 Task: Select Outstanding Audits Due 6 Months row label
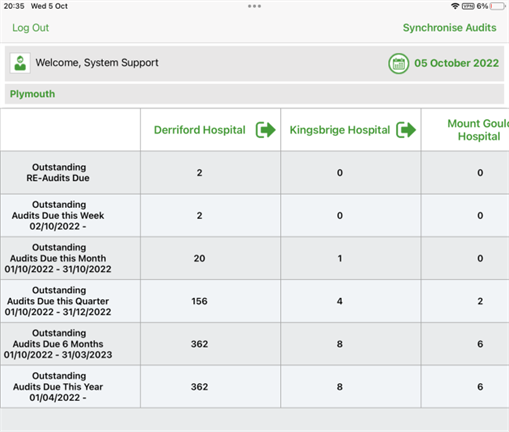(x=58, y=344)
